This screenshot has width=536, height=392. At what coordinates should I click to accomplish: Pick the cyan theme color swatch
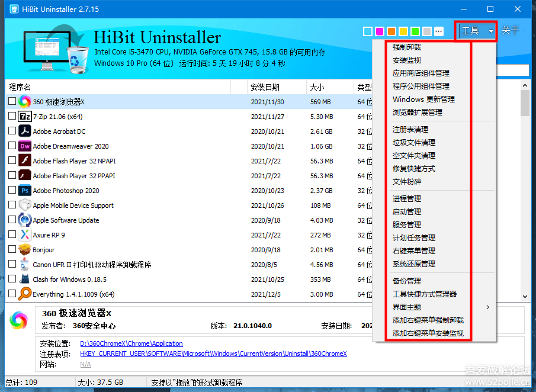point(368,31)
